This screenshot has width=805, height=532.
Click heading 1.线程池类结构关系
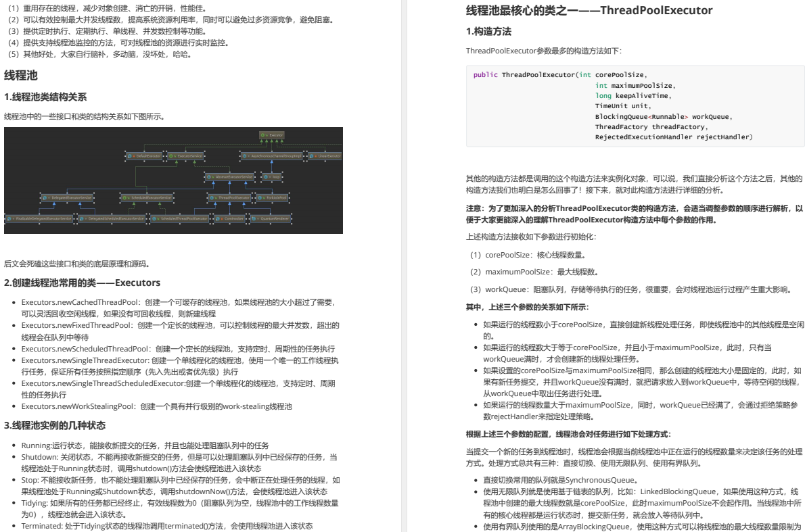[45, 97]
